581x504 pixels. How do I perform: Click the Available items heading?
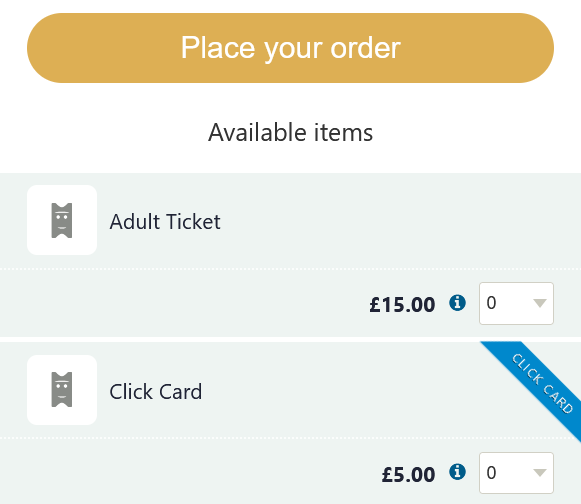point(290,132)
